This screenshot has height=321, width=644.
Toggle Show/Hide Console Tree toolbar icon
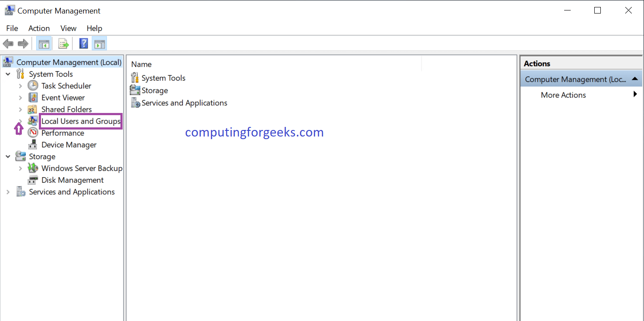pos(44,44)
